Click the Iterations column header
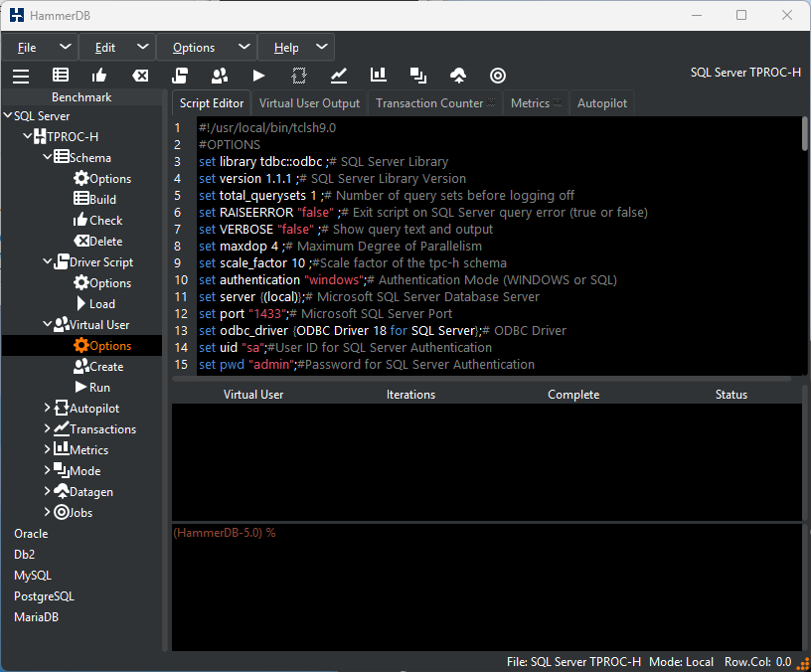The image size is (811, 672). click(410, 395)
